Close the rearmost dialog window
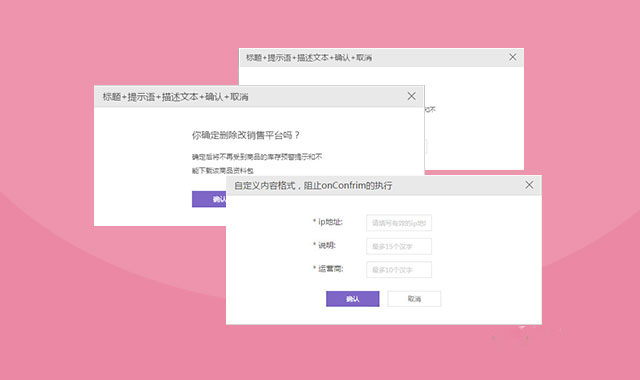The image size is (640, 380). coord(513,57)
